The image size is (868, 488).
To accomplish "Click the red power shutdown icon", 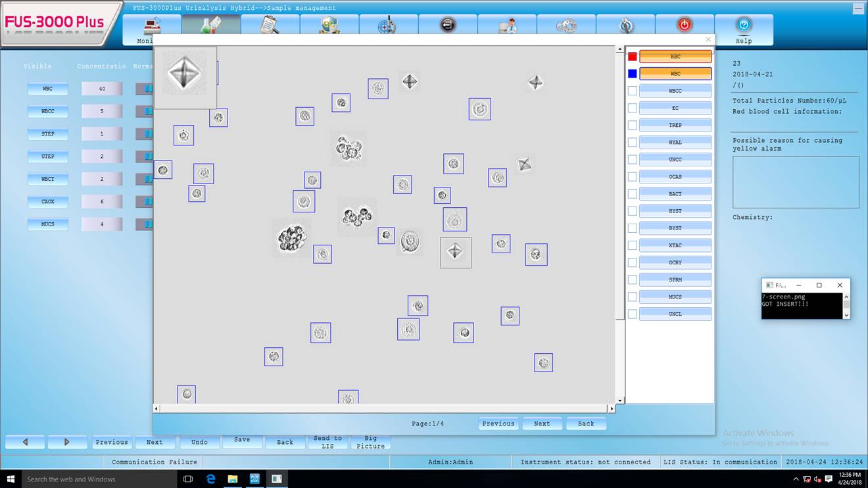I will pyautogui.click(x=685, y=25).
